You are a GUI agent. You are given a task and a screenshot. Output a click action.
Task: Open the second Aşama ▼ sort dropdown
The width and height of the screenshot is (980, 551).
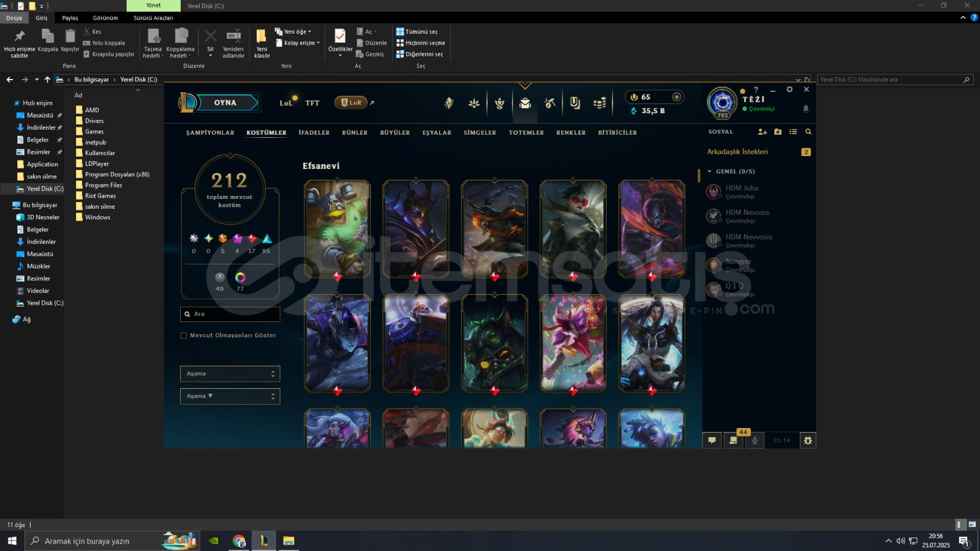(x=230, y=396)
